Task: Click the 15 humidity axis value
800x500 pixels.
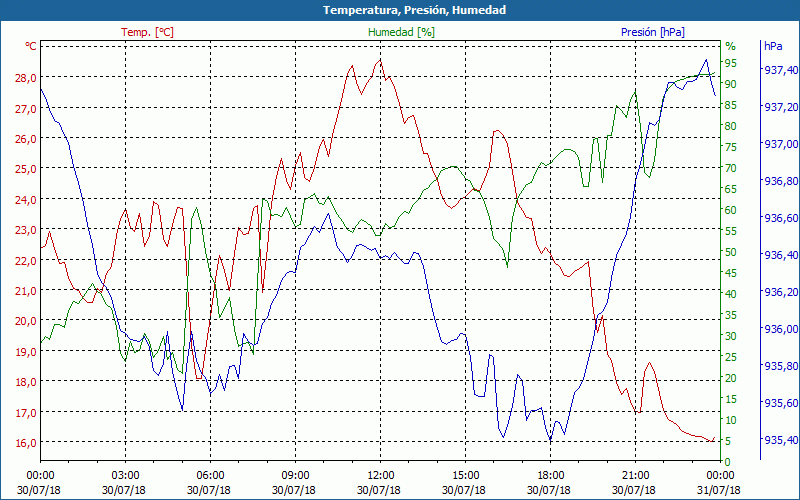Action: coord(731,399)
